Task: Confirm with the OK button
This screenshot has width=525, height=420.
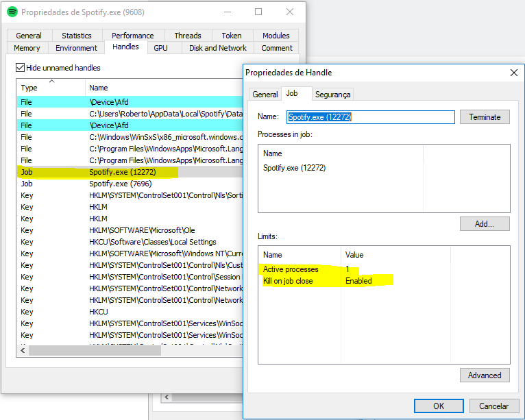Action: [x=439, y=406]
